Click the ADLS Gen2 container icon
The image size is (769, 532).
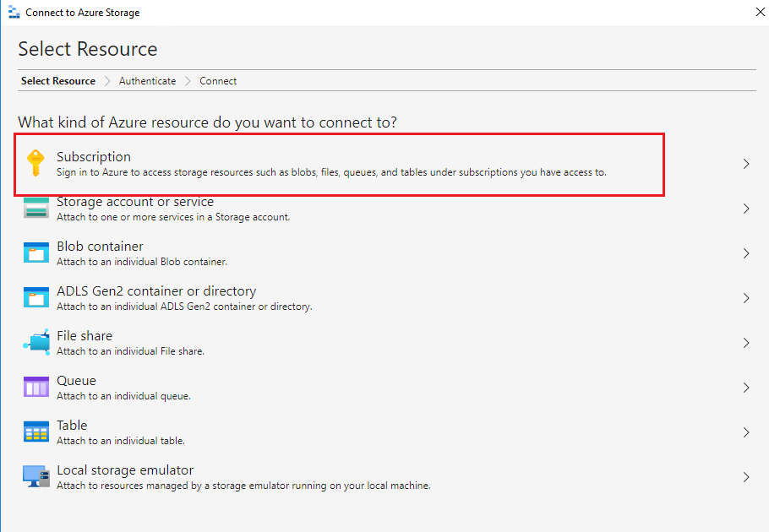36,298
